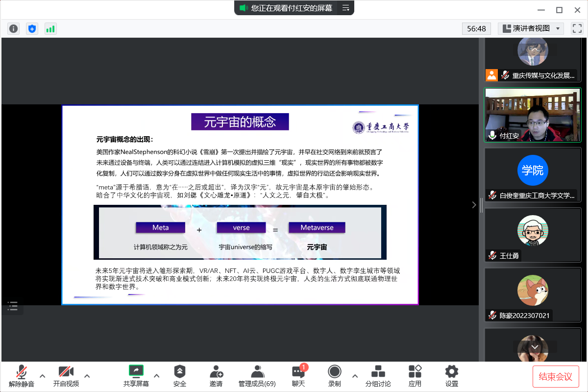
Task: Open the meeting info icon
Action: 13,29
